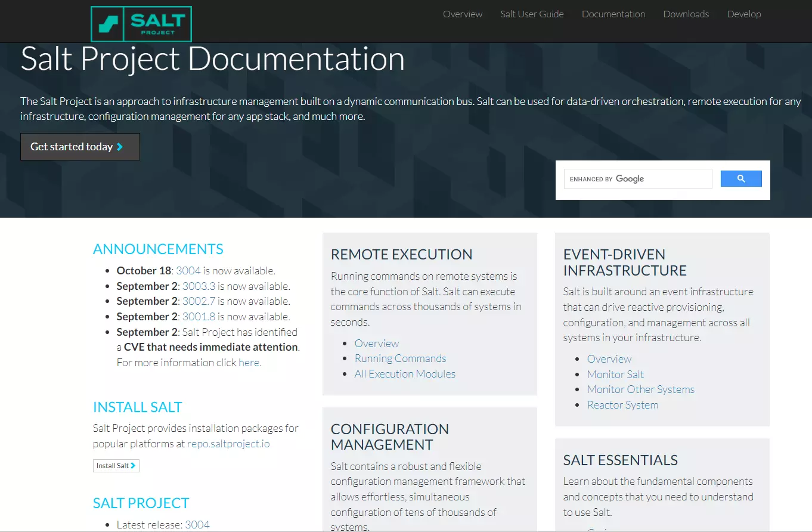Open Remote Execution Overview link

coord(377,344)
